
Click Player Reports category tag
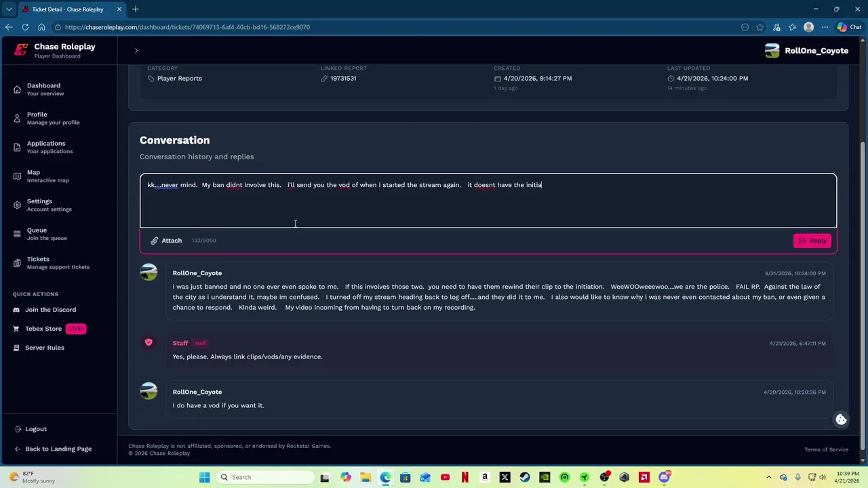[179, 79]
